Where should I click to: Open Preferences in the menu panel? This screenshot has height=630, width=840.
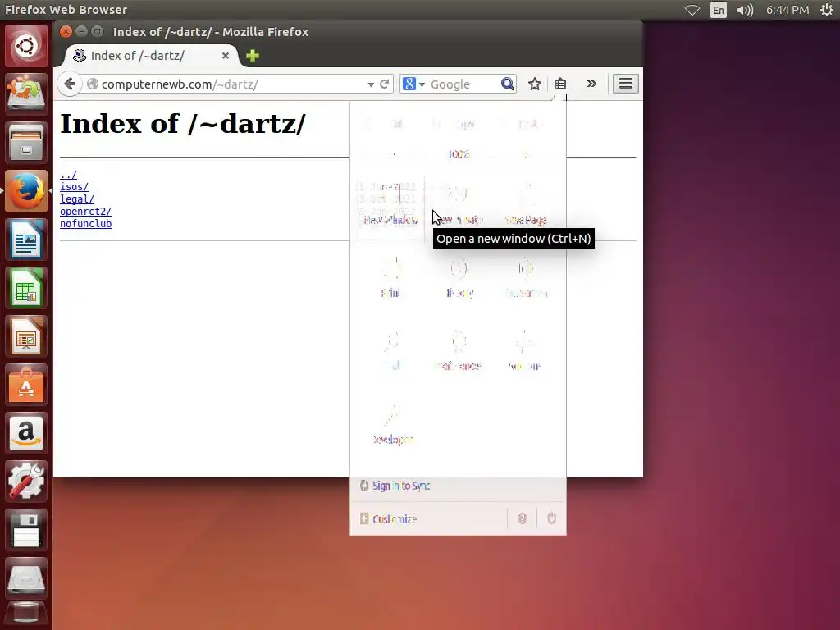459,352
